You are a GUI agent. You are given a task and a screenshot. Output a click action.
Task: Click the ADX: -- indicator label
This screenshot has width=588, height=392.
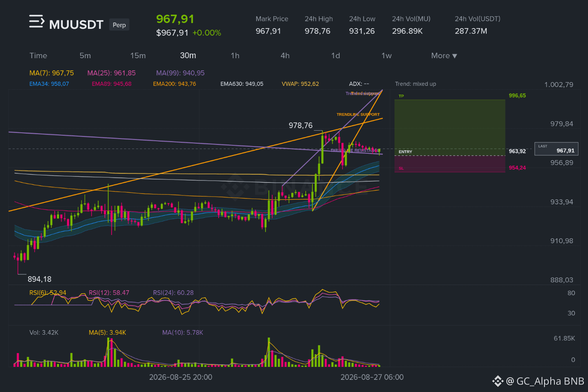click(359, 84)
